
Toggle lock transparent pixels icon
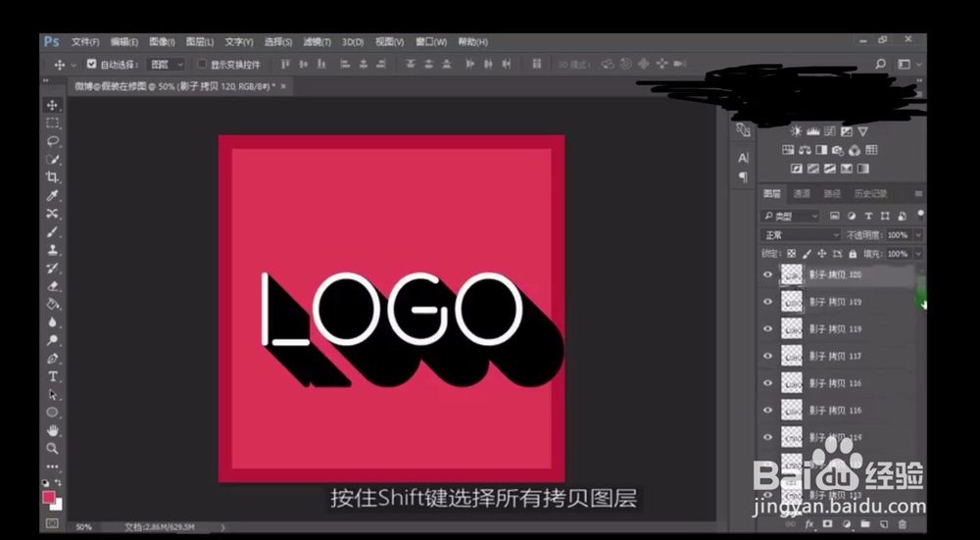(791, 254)
